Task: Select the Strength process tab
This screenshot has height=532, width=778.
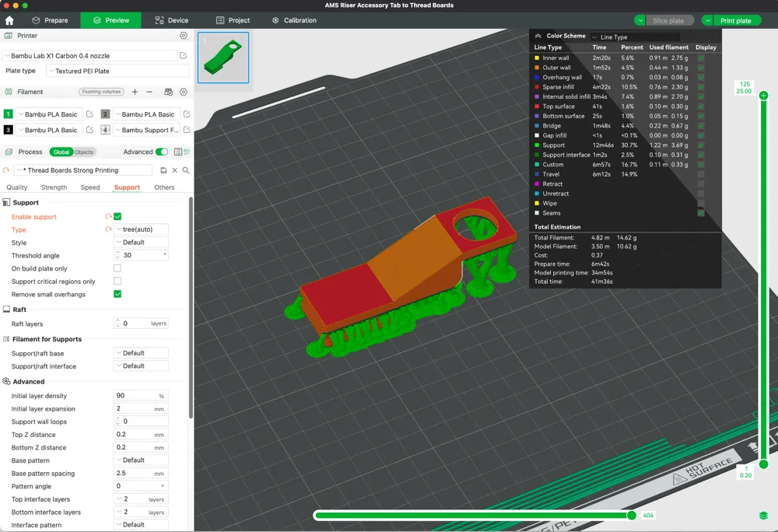Action: pyautogui.click(x=54, y=187)
